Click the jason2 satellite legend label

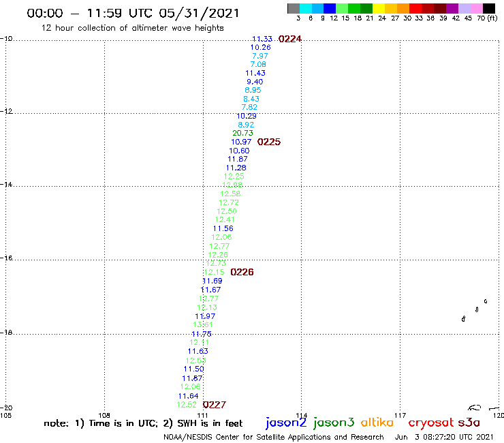pos(286,423)
